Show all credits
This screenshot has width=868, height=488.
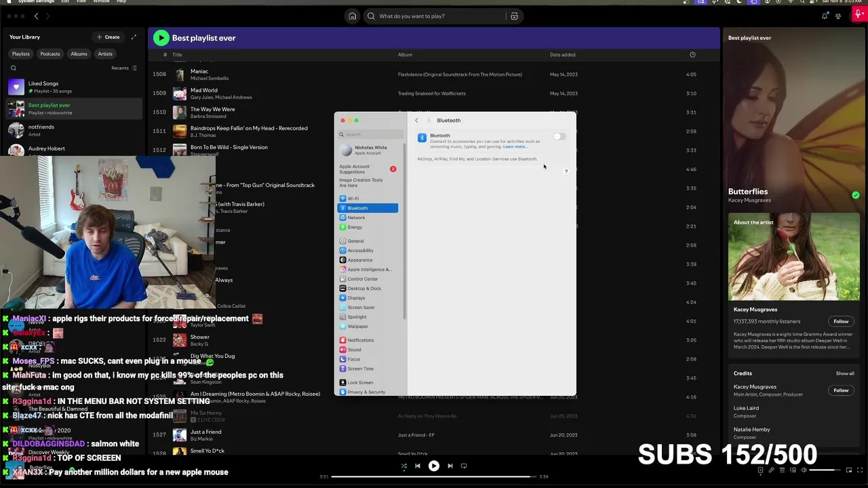click(x=845, y=373)
